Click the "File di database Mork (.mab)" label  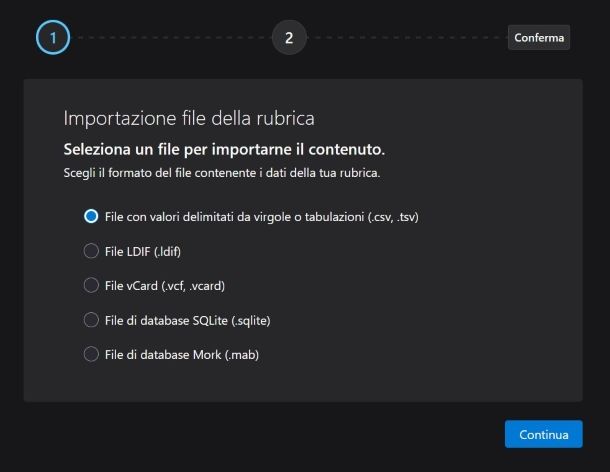click(182, 354)
